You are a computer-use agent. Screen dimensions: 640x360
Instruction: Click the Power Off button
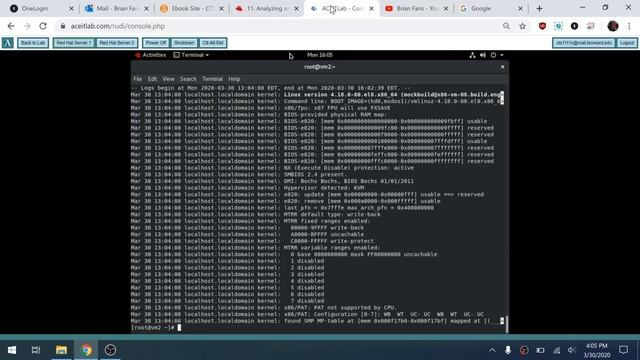[156, 43]
